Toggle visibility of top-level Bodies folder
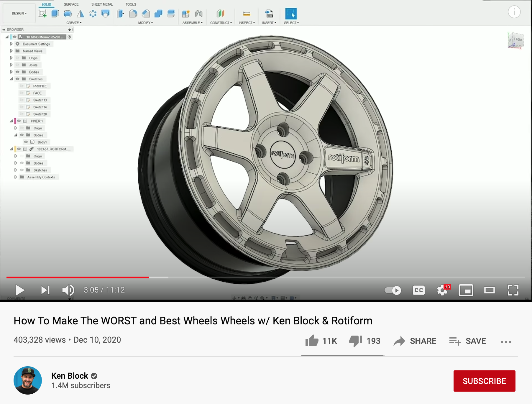 17,72
